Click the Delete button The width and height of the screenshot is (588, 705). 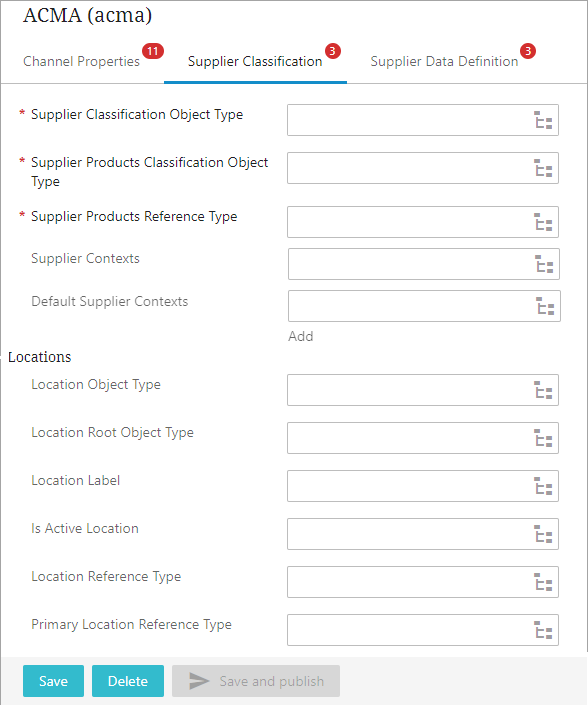[x=128, y=681]
